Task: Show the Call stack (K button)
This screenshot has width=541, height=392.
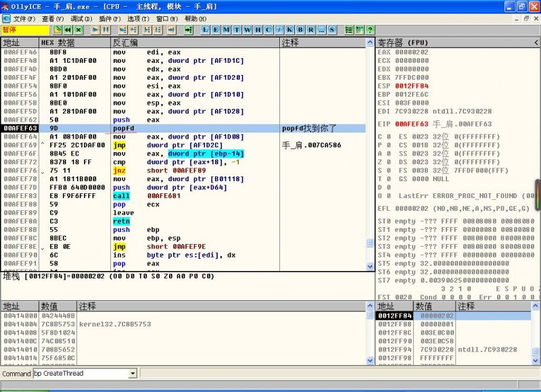Action: [289, 30]
